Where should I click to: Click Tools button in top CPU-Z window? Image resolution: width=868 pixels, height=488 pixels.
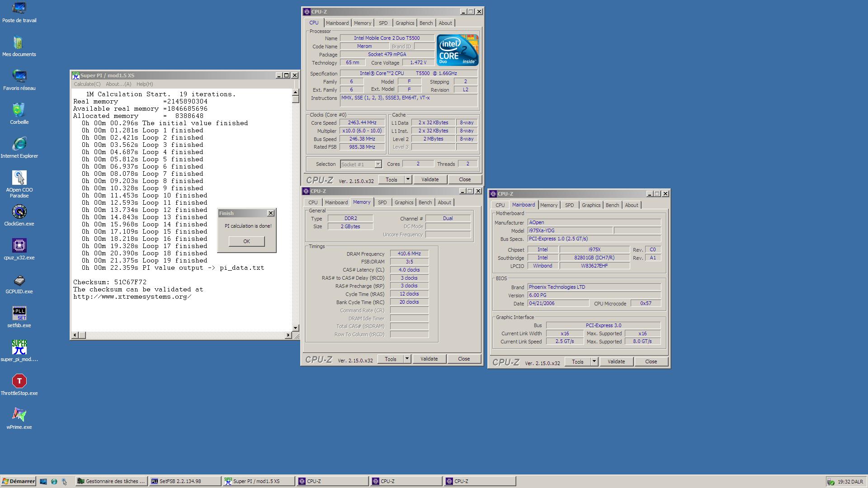392,179
